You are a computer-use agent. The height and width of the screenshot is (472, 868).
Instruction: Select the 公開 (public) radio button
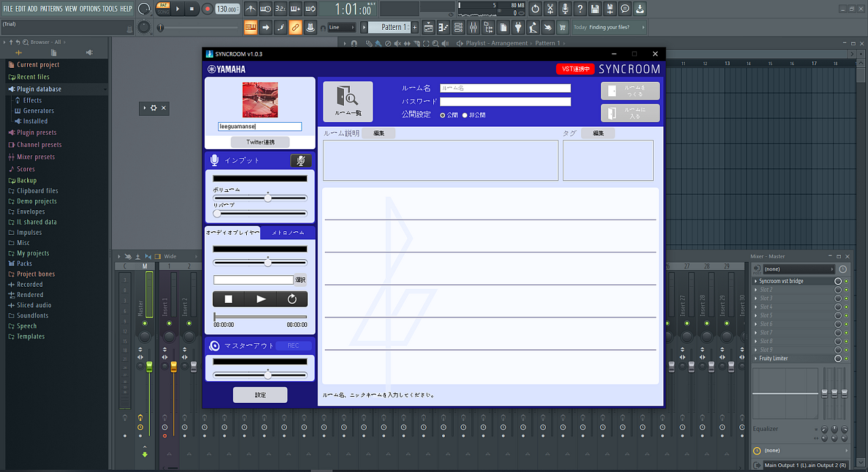coord(443,115)
